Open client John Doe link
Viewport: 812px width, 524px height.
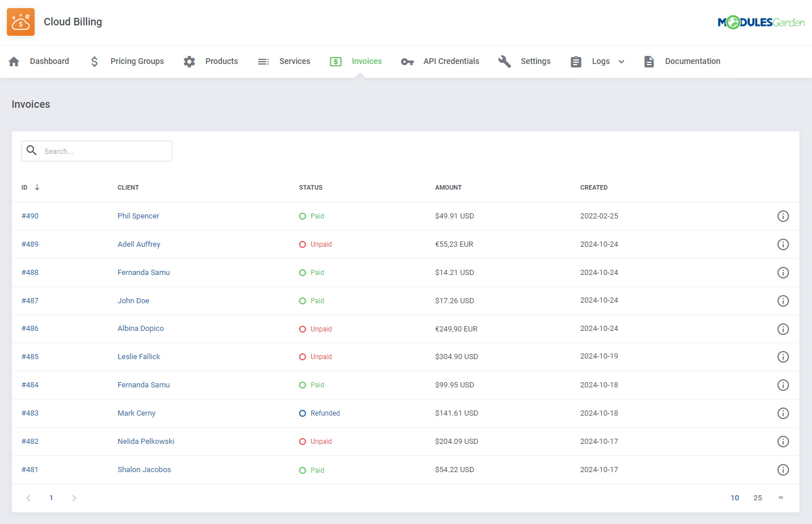coord(133,301)
